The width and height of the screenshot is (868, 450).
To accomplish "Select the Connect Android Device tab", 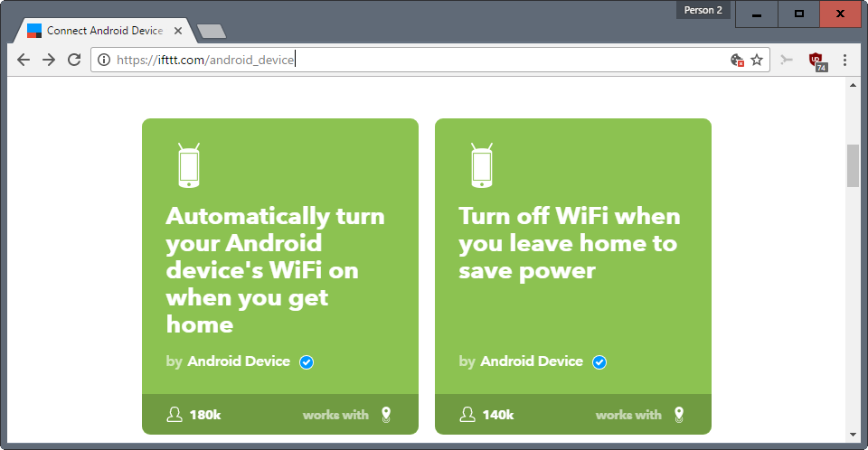I will pyautogui.click(x=105, y=31).
